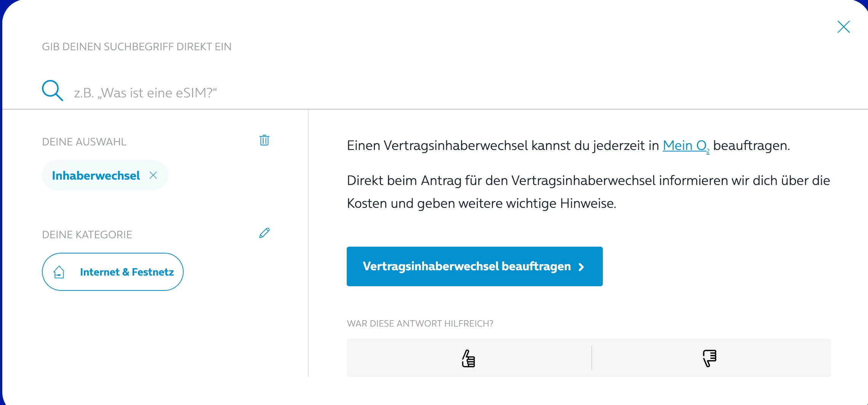Click the house icon beside Internet & Festnetz

[x=59, y=272]
